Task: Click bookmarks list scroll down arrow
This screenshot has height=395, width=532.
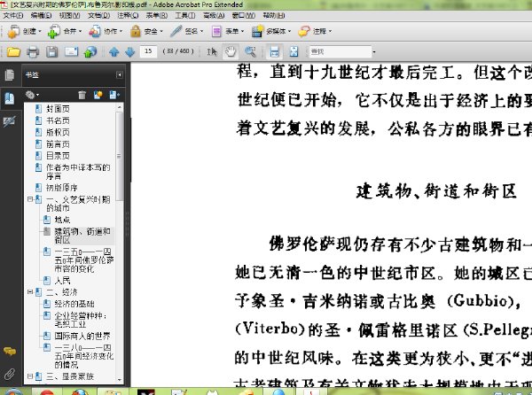Action: coord(119,380)
